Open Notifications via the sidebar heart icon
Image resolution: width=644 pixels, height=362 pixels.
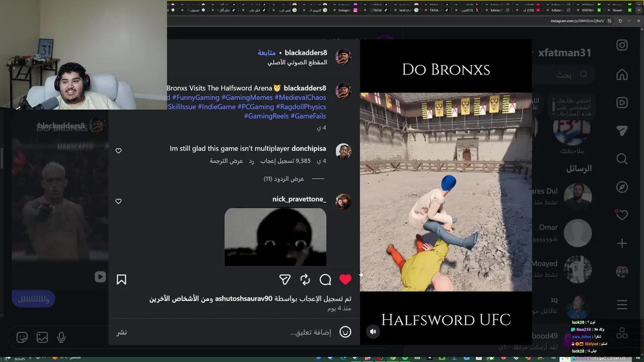(x=622, y=215)
